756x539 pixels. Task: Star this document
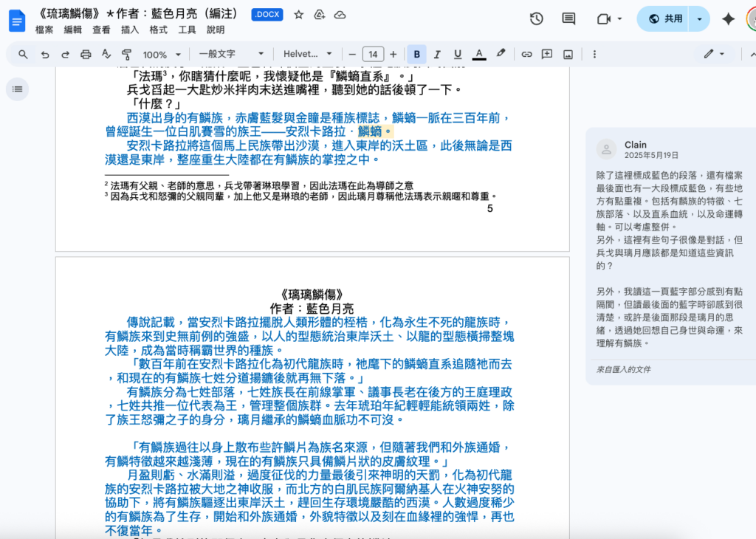coord(299,15)
